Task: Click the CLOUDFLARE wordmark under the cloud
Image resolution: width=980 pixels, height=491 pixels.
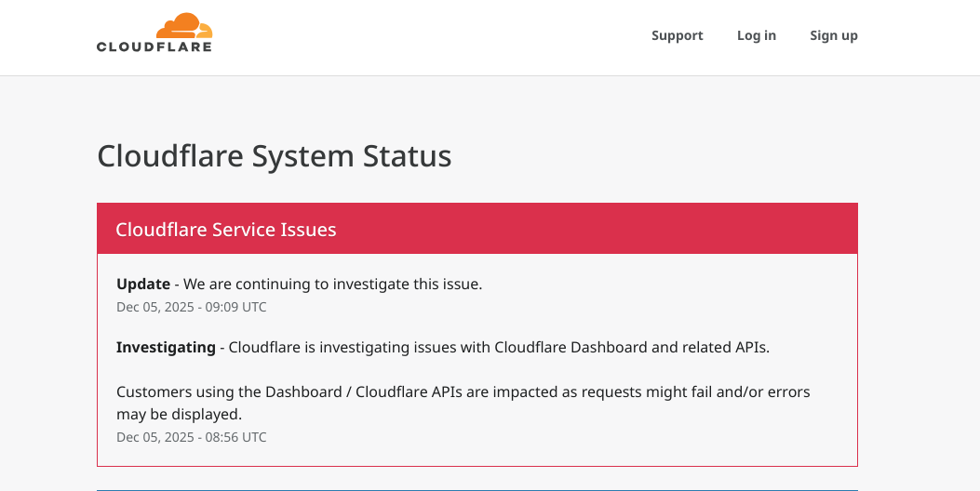Action: click(x=154, y=46)
